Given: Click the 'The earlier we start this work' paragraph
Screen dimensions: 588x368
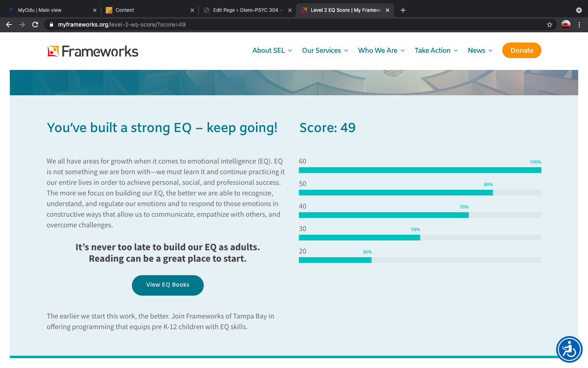Looking at the screenshot, I should [160, 321].
